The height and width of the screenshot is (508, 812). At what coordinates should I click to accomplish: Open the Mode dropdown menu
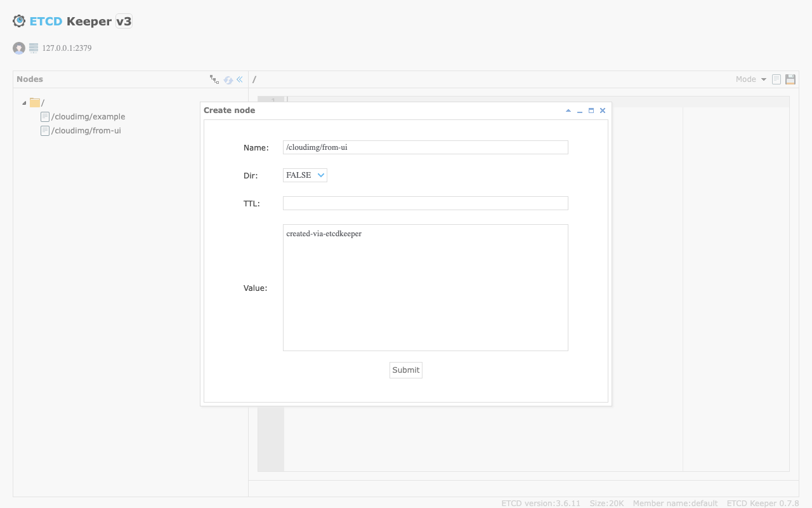click(751, 79)
